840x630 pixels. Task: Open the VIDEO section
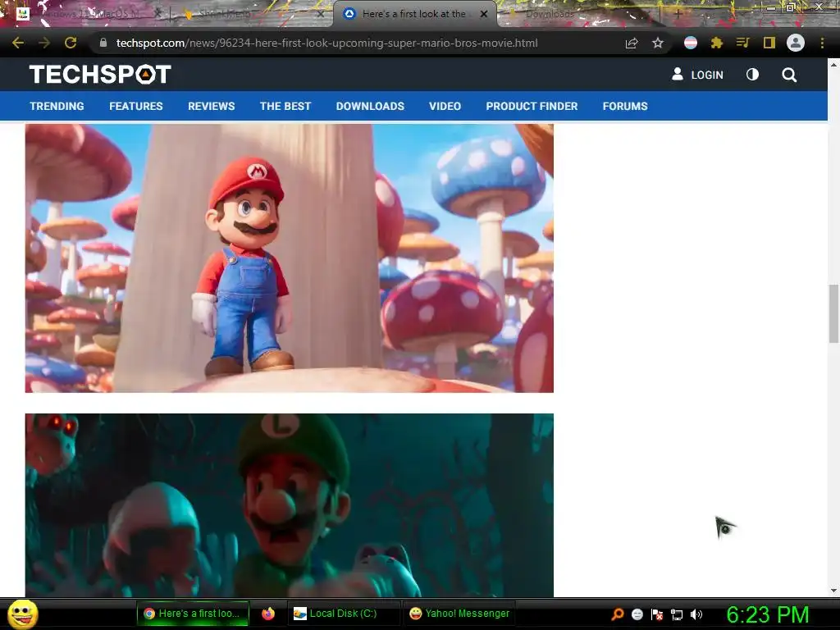point(445,106)
